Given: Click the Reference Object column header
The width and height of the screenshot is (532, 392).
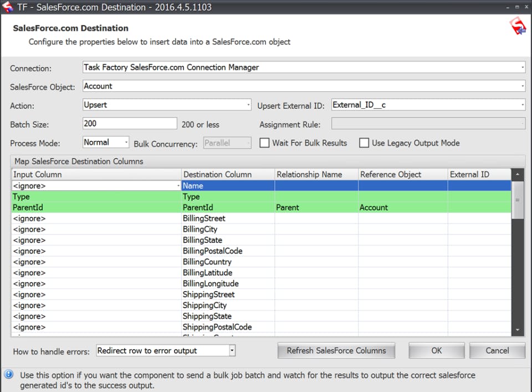Looking at the screenshot, I should pos(403,175).
